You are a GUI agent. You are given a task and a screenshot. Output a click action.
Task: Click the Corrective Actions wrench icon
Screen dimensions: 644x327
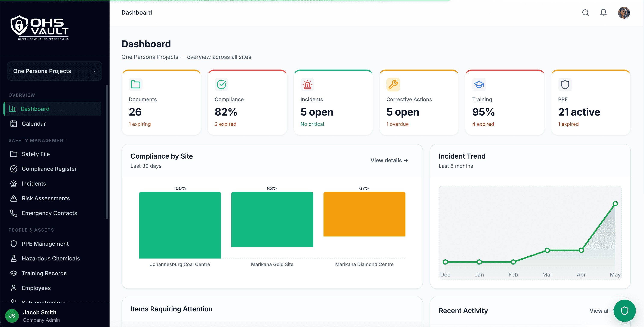(x=393, y=85)
